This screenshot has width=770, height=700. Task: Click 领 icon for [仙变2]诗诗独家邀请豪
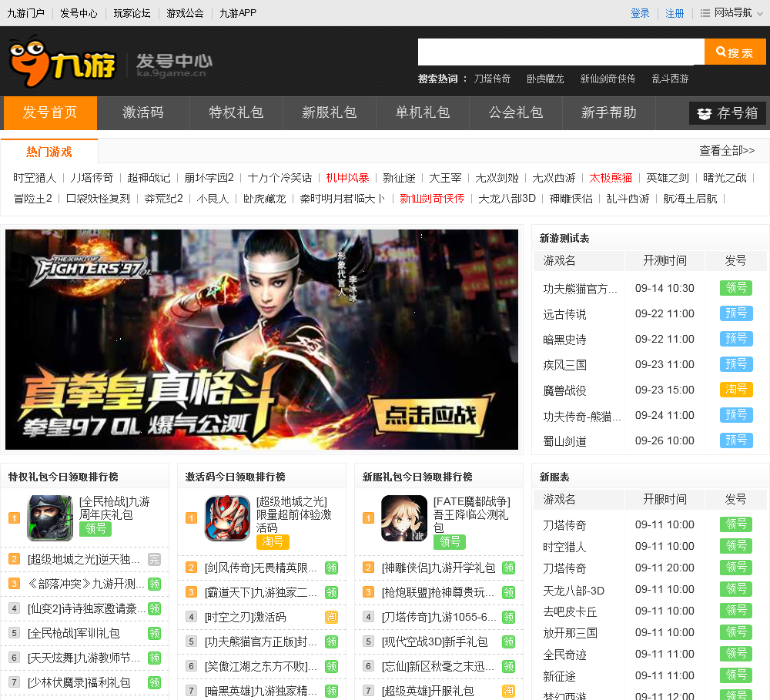154,608
